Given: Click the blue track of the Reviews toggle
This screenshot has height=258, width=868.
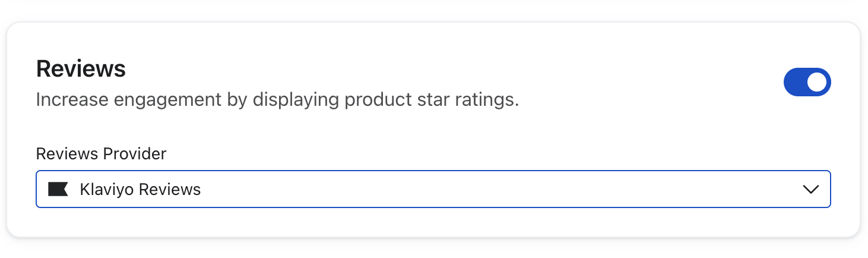Looking at the screenshot, I should click(x=796, y=82).
